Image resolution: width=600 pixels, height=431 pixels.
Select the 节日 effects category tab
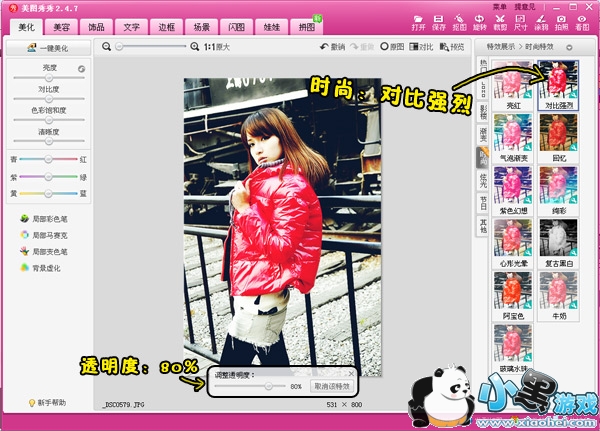pos(484,203)
